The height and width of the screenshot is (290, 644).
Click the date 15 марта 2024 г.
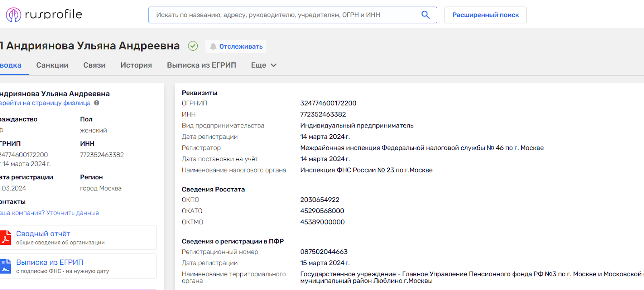(325, 263)
